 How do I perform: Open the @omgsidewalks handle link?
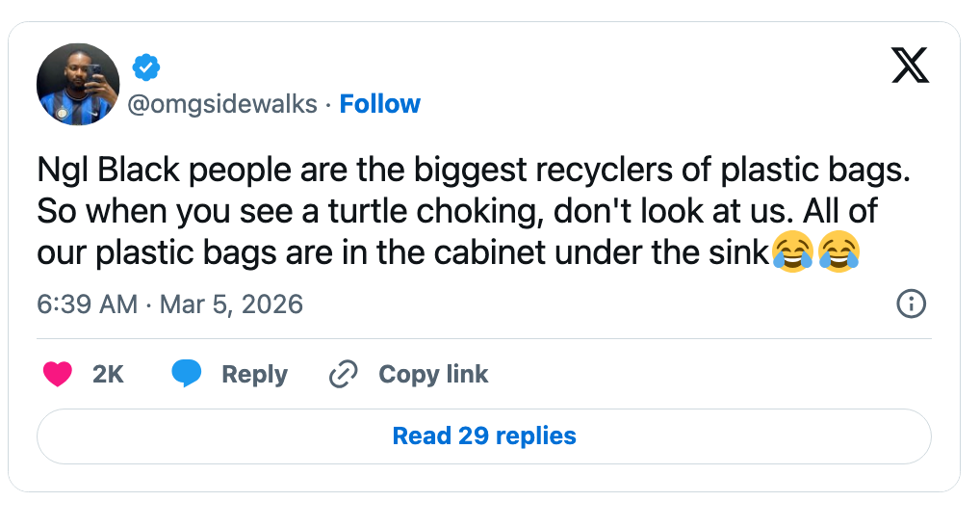[x=222, y=104]
